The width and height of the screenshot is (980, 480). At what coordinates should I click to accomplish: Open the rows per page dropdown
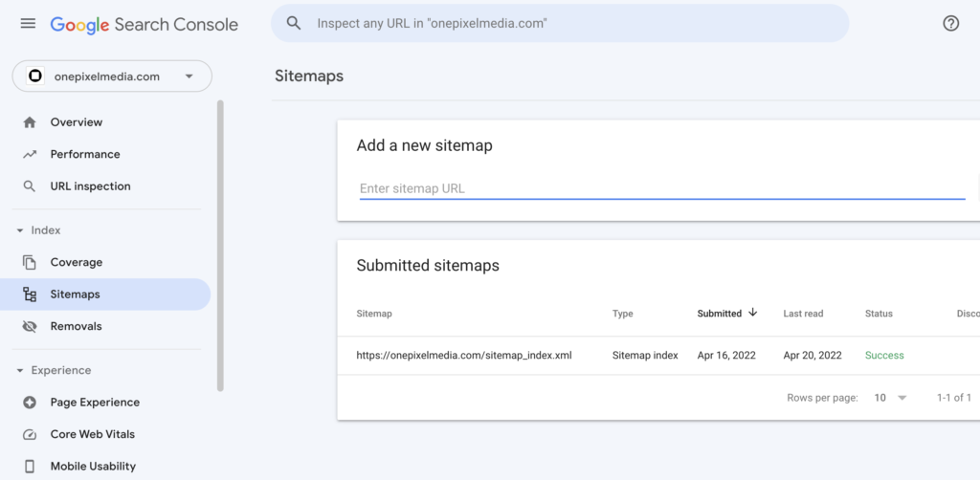[891, 398]
